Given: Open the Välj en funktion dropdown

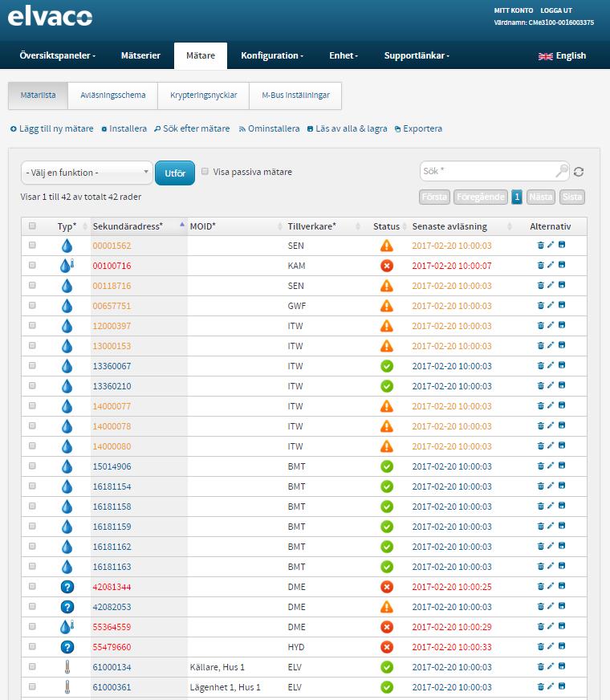Looking at the screenshot, I should coord(87,173).
